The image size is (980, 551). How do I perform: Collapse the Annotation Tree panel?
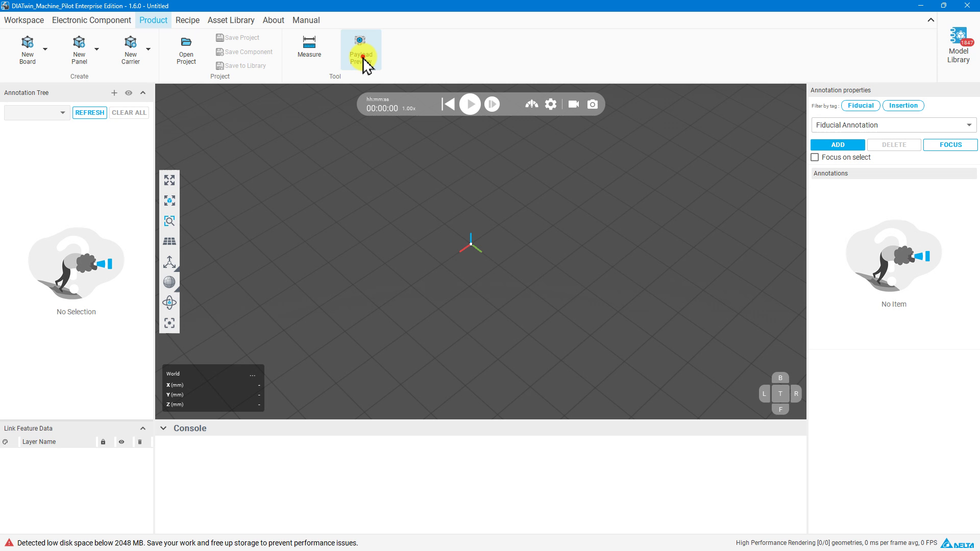pos(143,93)
